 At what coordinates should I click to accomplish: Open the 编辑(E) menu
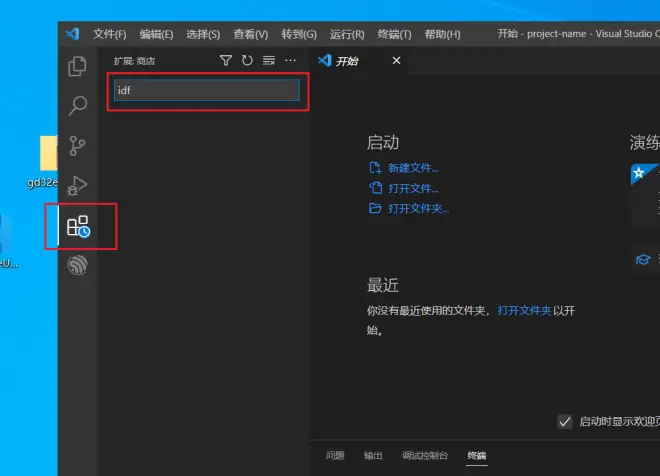[156, 34]
